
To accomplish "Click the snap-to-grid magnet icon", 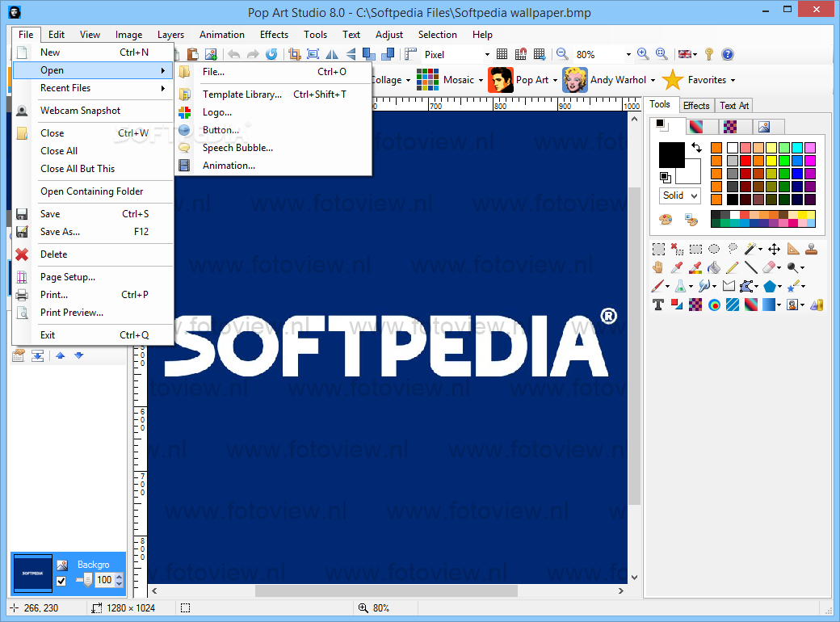I will click(521, 54).
